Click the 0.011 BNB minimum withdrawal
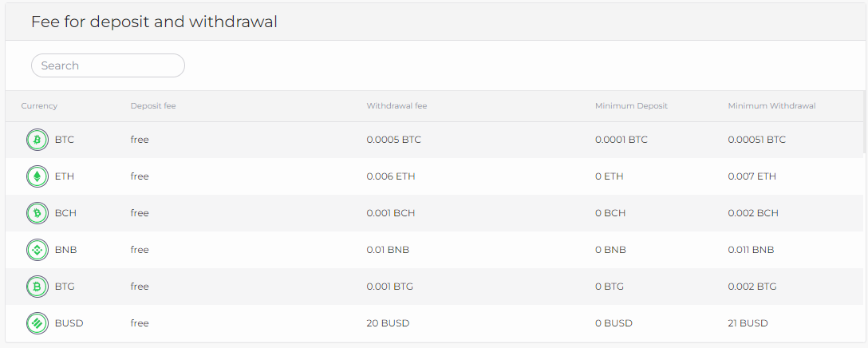Viewport: 868px width, 348px height. pyautogui.click(x=751, y=250)
